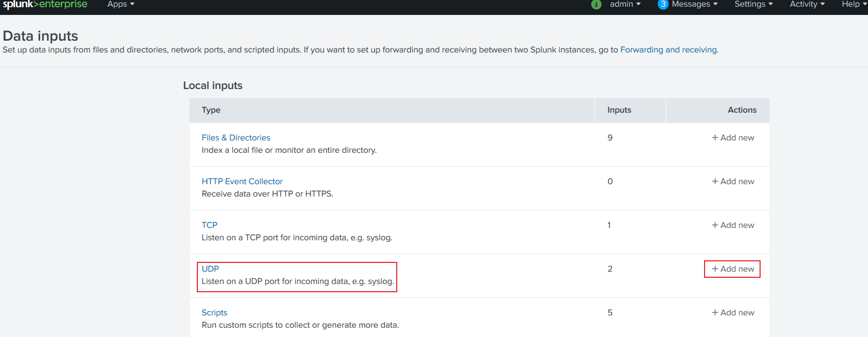Viewport: 868px width, 337px height.
Task: Follow the Forwarding and receiving link
Action: click(668, 50)
